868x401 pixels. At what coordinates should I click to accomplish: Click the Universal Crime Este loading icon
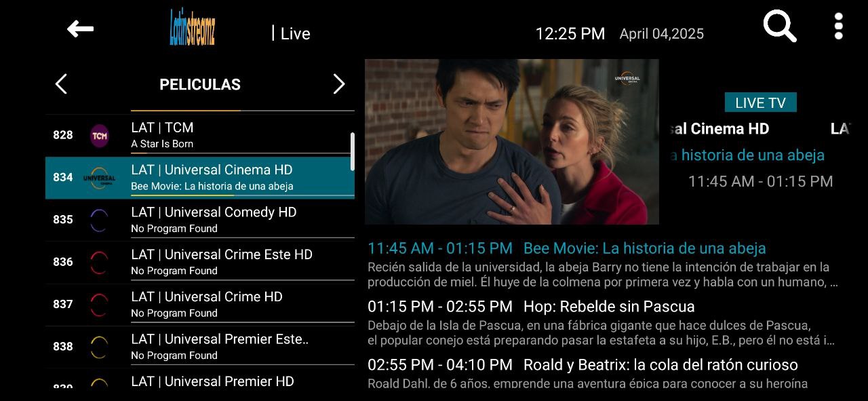(99, 263)
